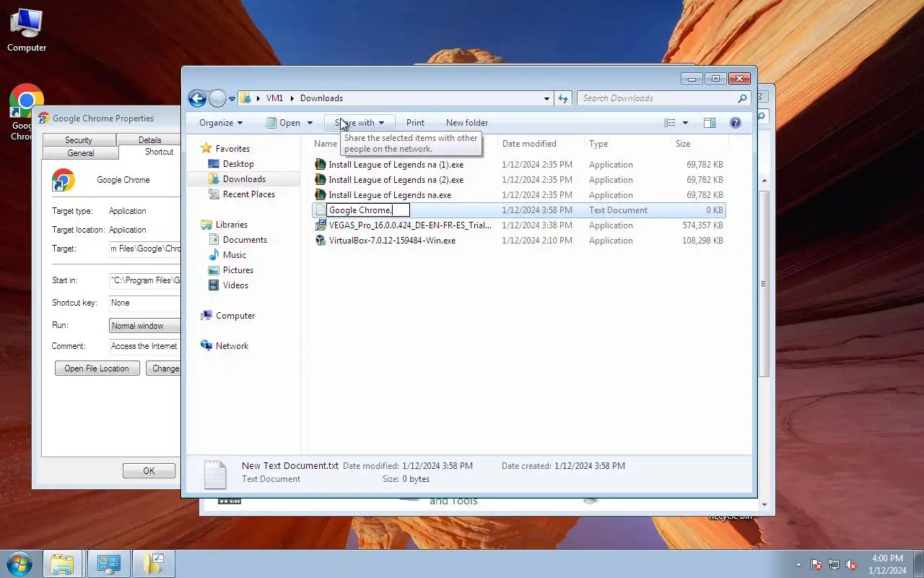Viewport: 924px width, 578px height.
Task: Click the blue Help icon
Action: coord(736,123)
